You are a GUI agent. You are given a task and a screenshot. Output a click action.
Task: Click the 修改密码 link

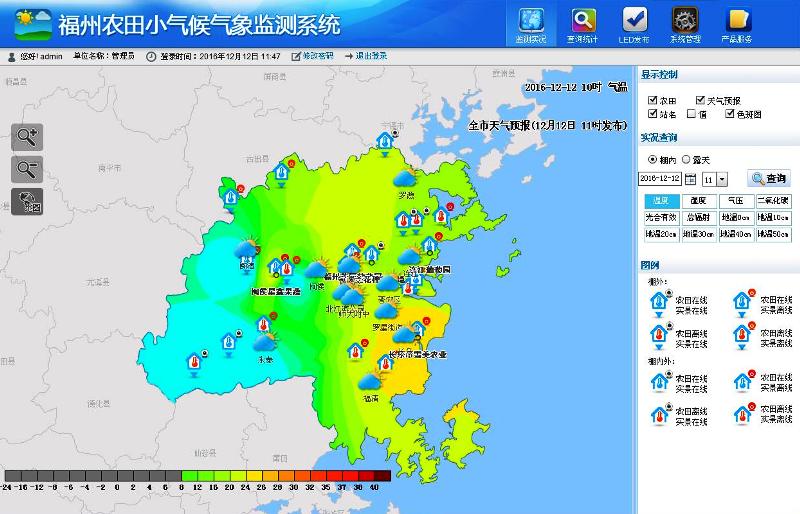(x=314, y=56)
